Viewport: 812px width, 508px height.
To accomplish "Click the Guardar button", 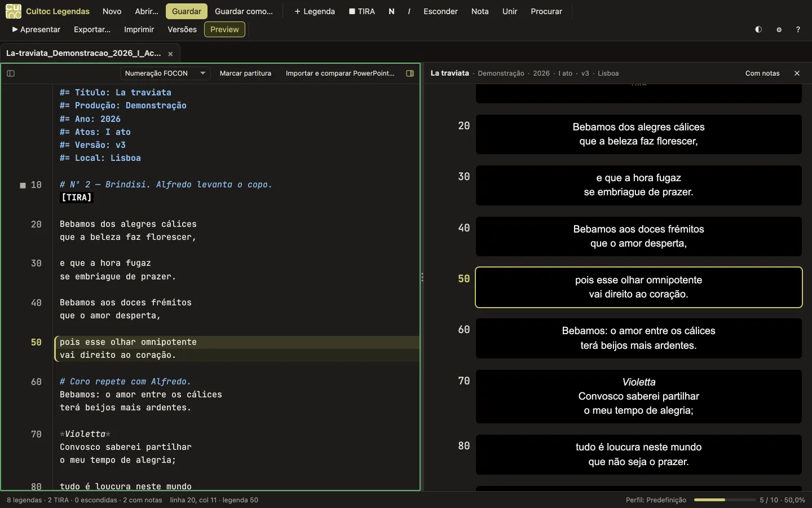I will point(187,11).
